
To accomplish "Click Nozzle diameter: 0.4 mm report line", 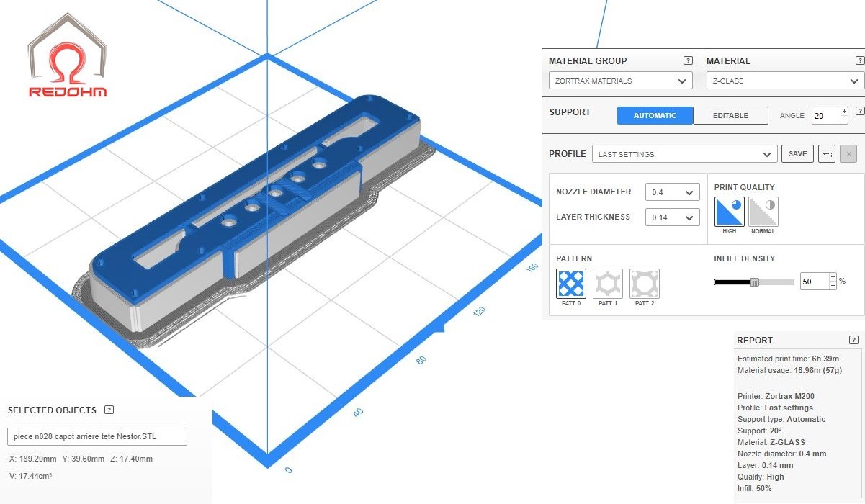I will coord(782,454).
